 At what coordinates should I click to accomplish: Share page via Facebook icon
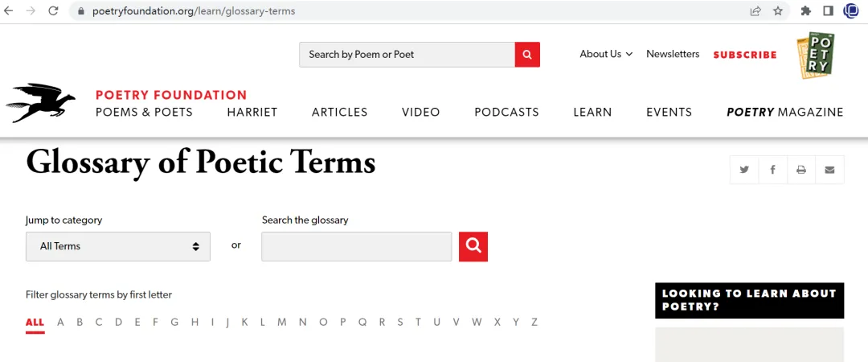[x=773, y=170]
